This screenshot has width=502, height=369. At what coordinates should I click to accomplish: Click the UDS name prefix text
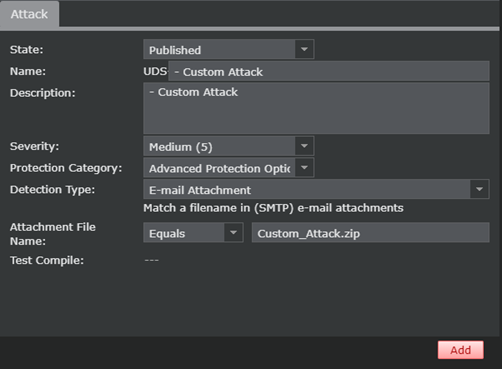tap(155, 71)
